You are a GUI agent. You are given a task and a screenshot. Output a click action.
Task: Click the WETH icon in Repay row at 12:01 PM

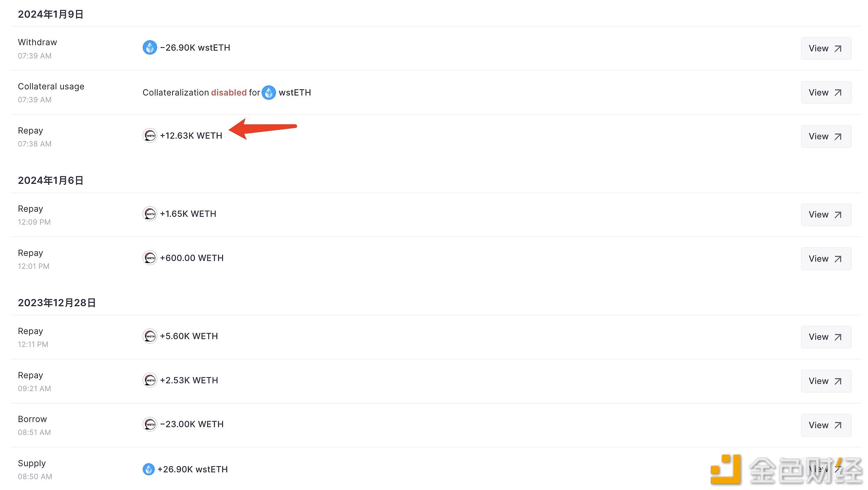pyautogui.click(x=148, y=258)
